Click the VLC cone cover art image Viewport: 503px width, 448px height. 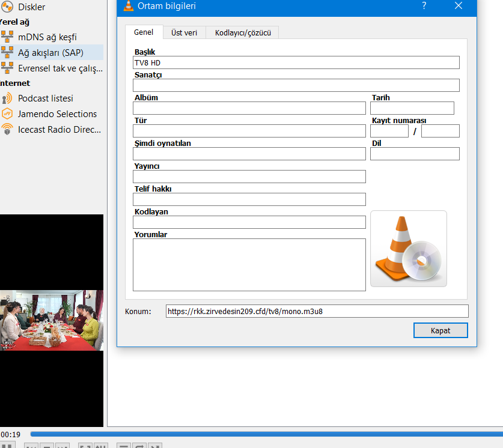(408, 249)
